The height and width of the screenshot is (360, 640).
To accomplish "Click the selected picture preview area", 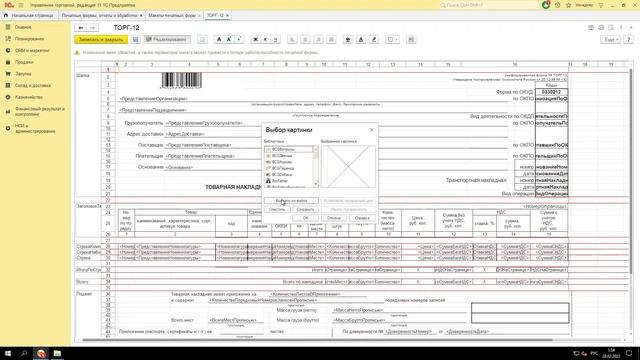I will pos(348,167).
